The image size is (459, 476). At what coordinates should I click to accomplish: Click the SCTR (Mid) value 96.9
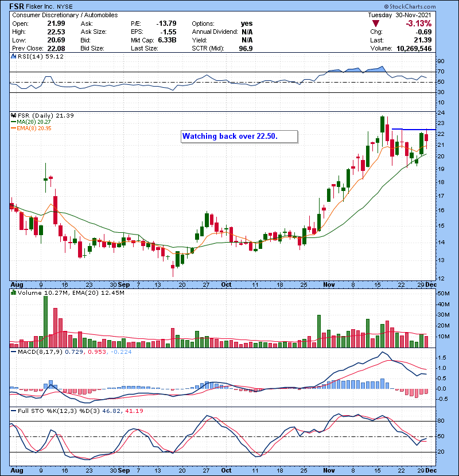[246, 48]
